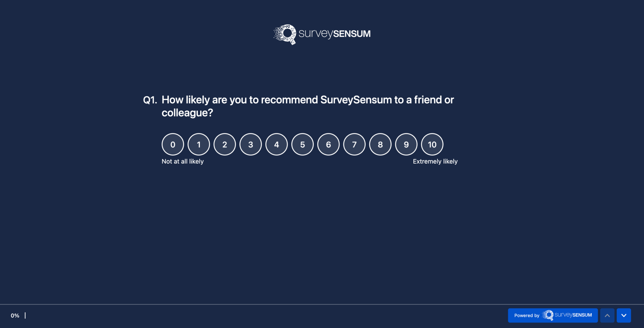Choose the 7 rating circle
This screenshot has width=644, height=328.
click(x=354, y=144)
